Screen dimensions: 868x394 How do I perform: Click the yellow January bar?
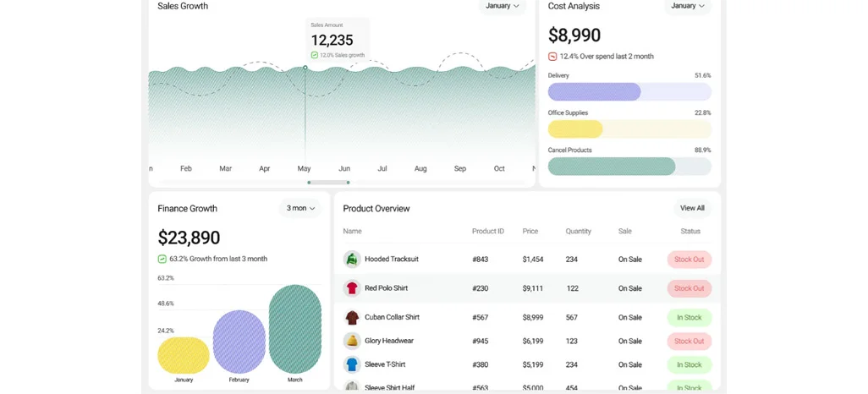coord(184,355)
